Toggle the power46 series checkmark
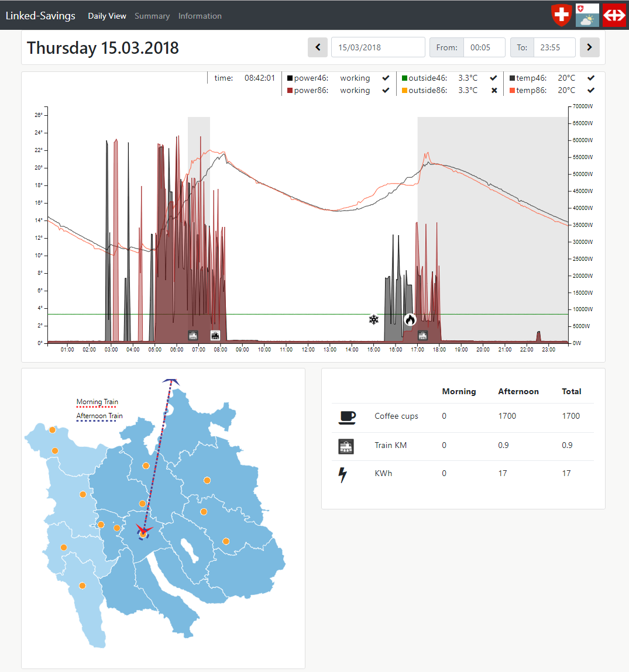 coord(386,78)
